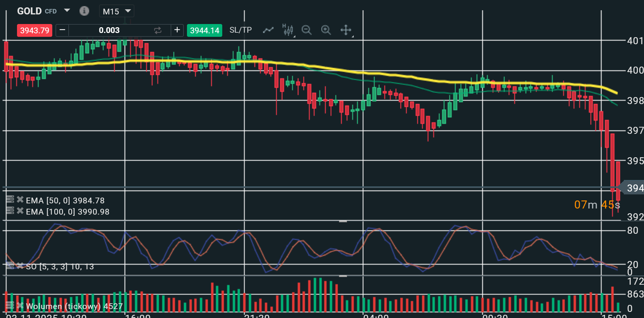This screenshot has height=318, width=644.
Task: Select the crosshair move tool
Action: (346, 30)
